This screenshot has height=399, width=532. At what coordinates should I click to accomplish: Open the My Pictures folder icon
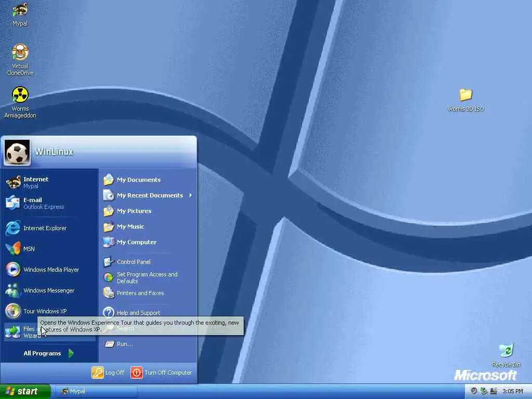109,211
